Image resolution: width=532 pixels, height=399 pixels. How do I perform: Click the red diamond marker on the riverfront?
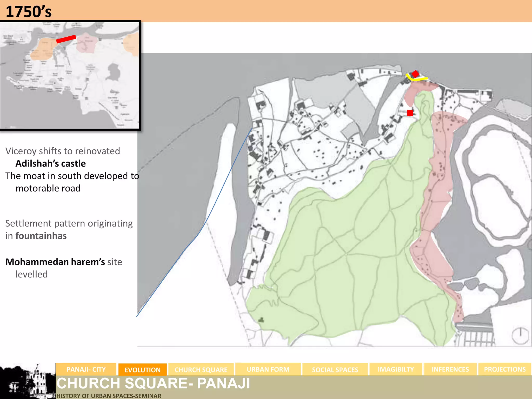coord(415,74)
